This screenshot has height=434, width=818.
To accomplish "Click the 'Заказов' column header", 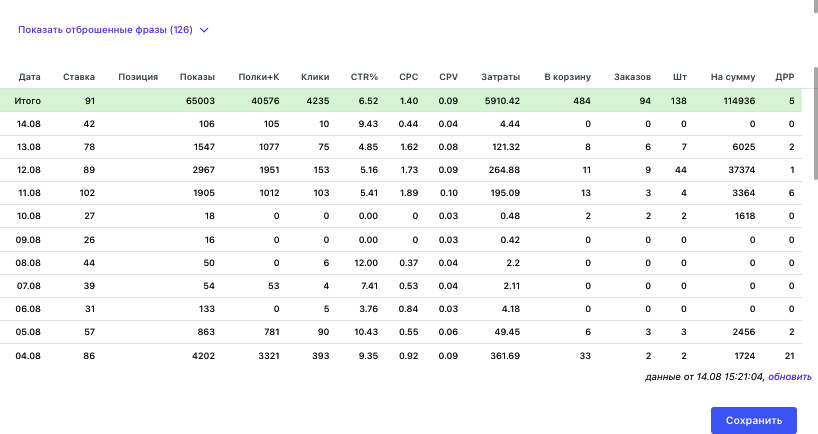I will tap(632, 77).
